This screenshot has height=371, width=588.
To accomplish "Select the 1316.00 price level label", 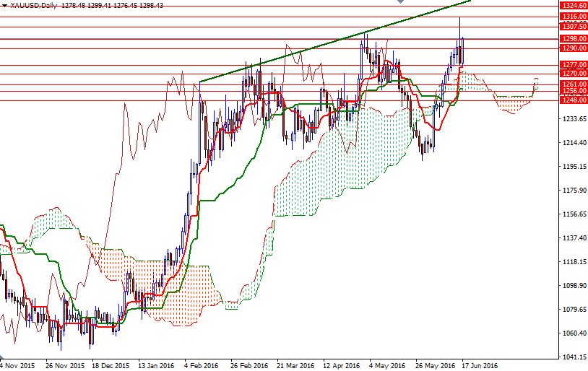I will click(573, 16).
